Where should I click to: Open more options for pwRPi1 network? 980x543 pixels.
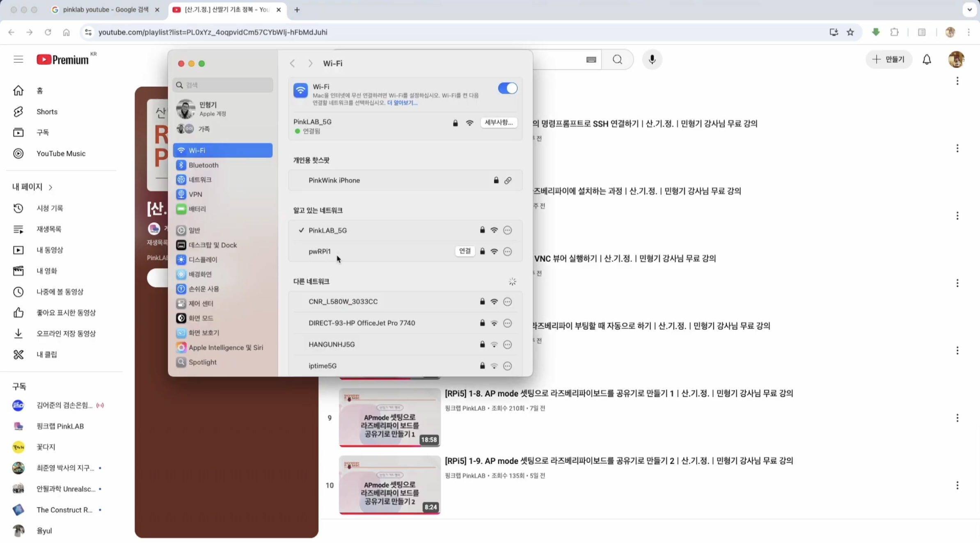[507, 251]
